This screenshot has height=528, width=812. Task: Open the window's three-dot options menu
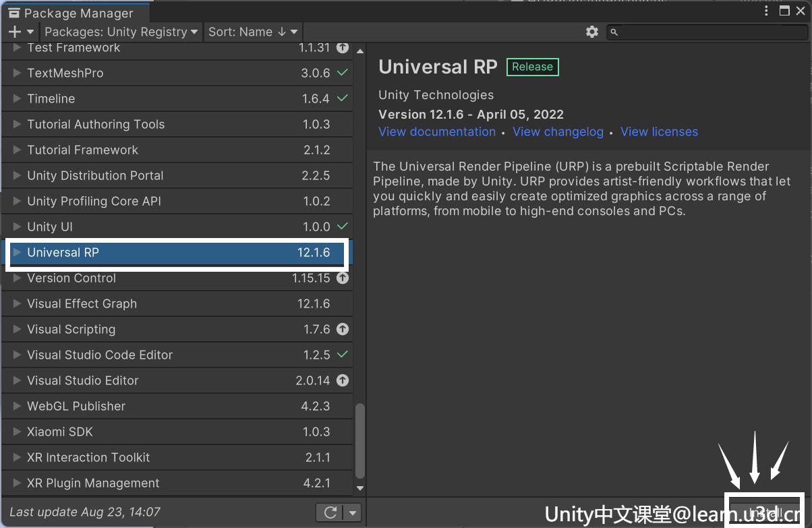point(767,11)
